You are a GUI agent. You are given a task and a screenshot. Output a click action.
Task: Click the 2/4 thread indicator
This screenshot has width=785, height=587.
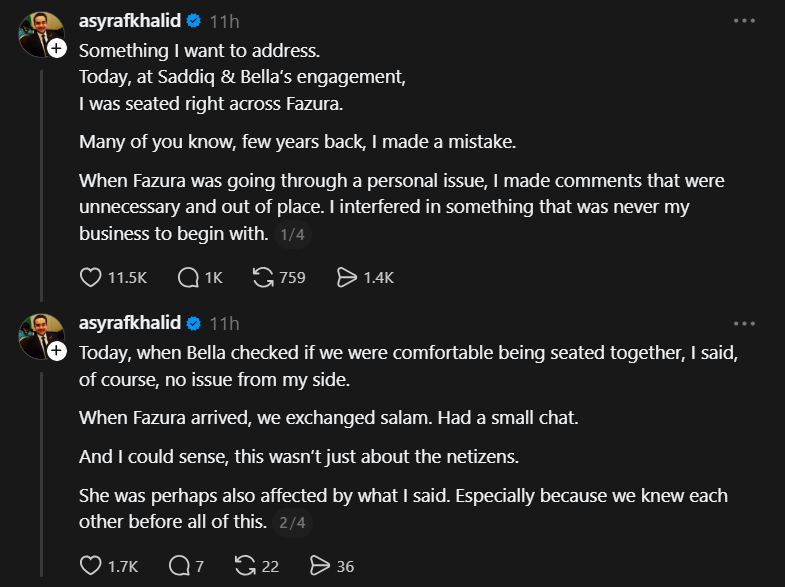(x=292, y=522)
